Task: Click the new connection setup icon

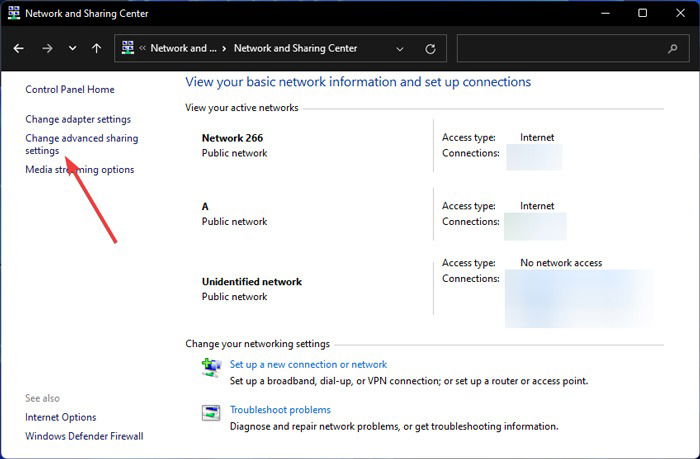Action: [211, 367]
